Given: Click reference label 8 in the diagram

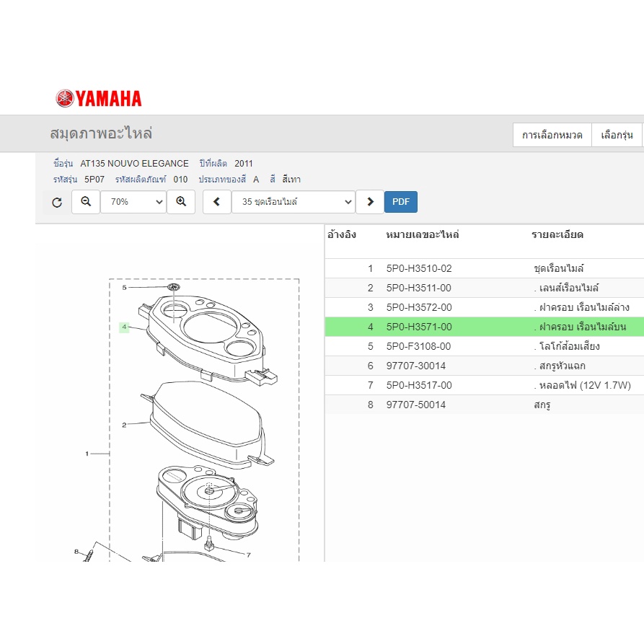Looking at the screenshot, I should (76, 552).
